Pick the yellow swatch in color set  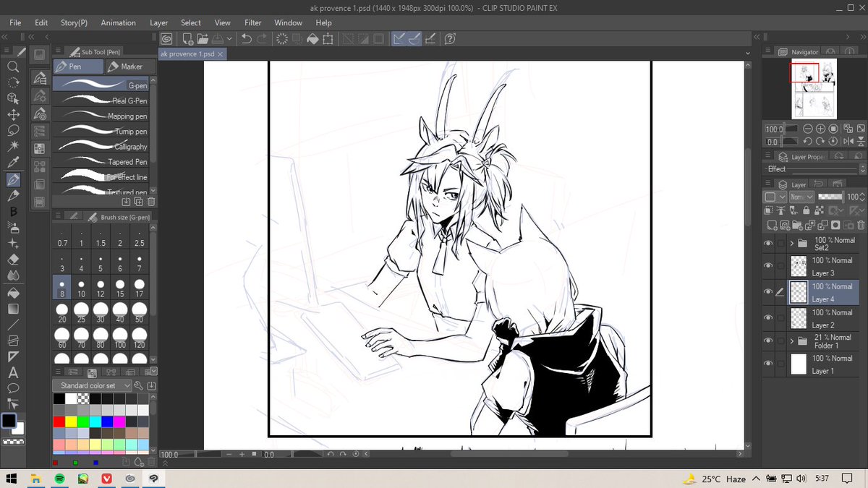pos(71,421)
